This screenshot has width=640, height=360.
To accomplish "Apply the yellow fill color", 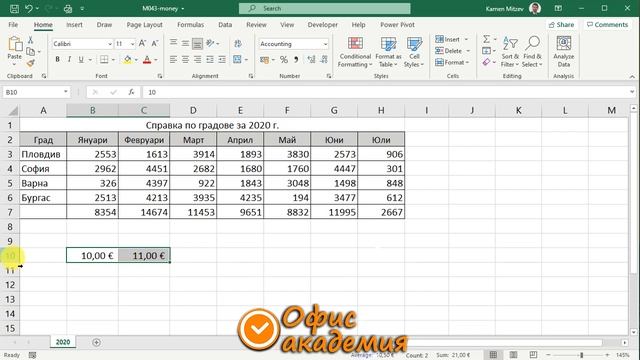I will click(128, 60).
